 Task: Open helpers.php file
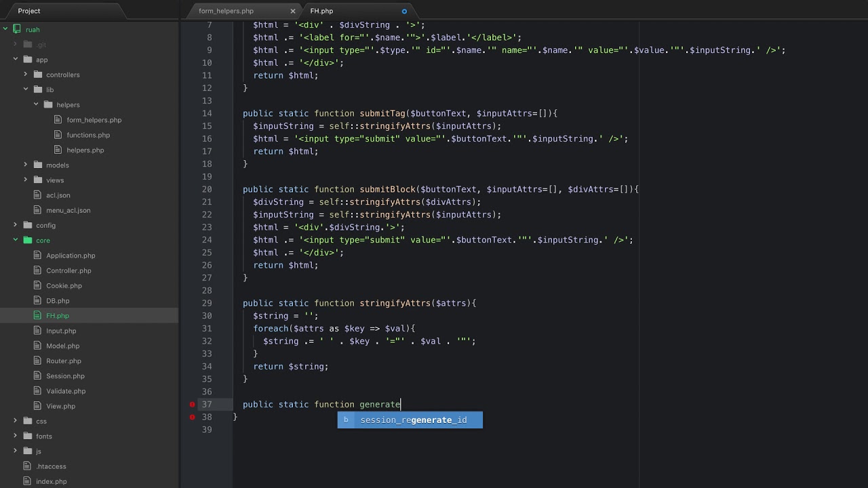click(x=85, y=150)
